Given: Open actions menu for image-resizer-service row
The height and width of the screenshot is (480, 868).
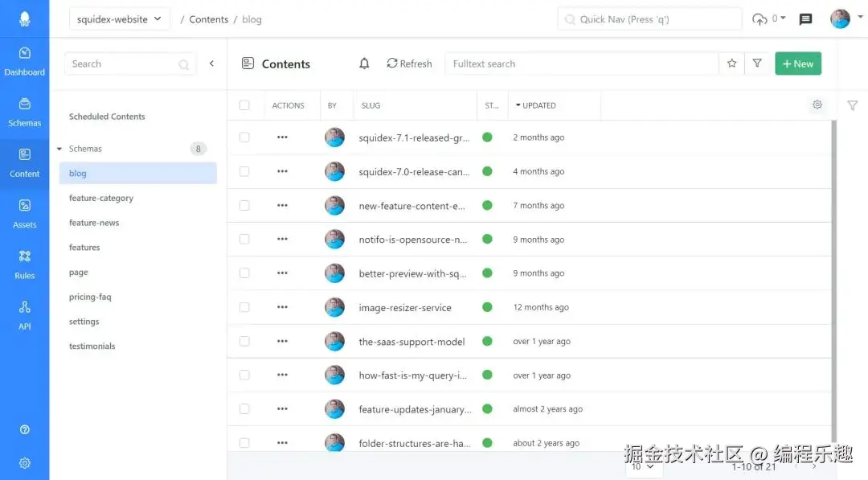Looking at the screenshot, I should (x=282, y=307).
